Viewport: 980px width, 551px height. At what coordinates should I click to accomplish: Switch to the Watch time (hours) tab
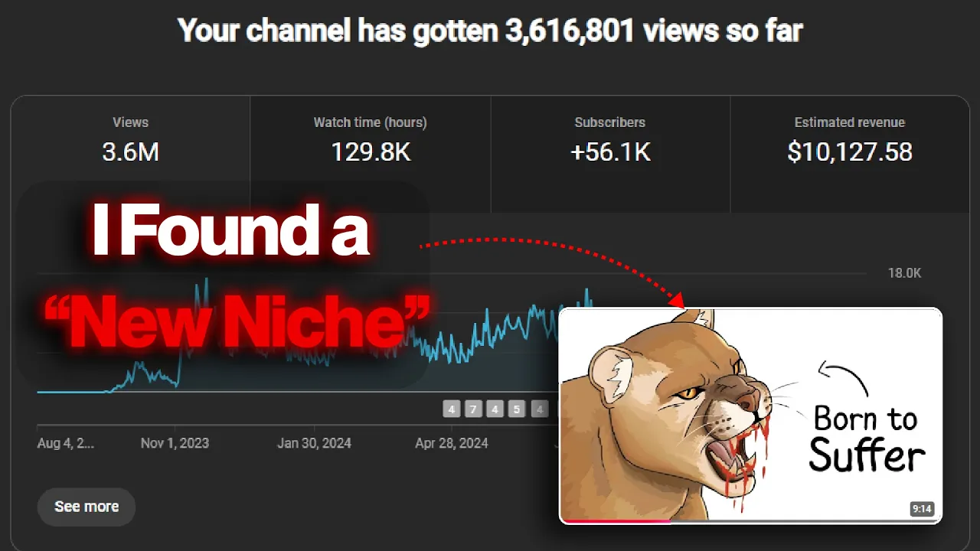click(371, 154)
